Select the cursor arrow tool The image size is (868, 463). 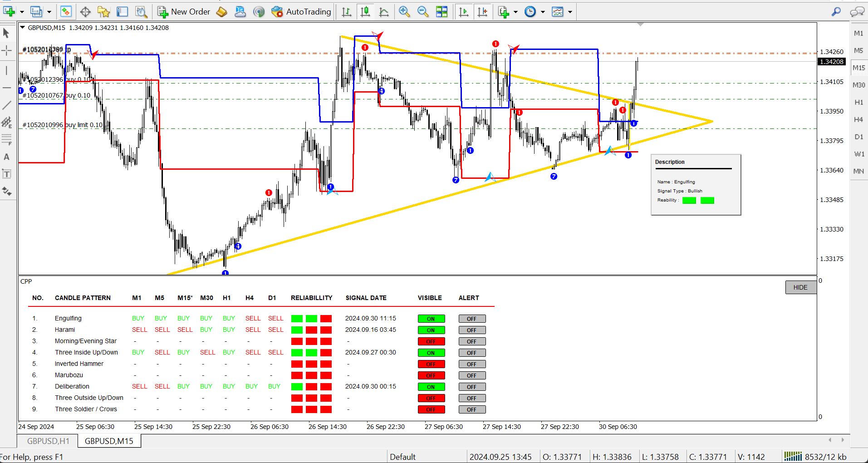coord(6,33)
